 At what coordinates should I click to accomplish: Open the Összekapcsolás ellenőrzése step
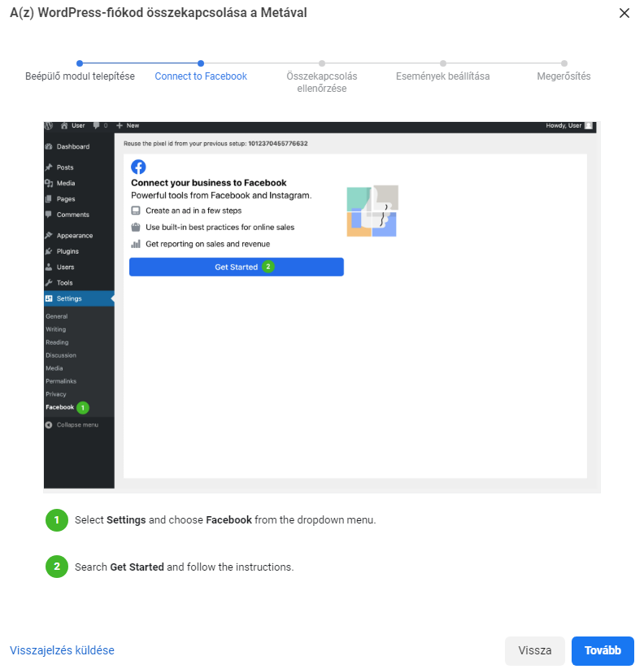click(322, 82)
